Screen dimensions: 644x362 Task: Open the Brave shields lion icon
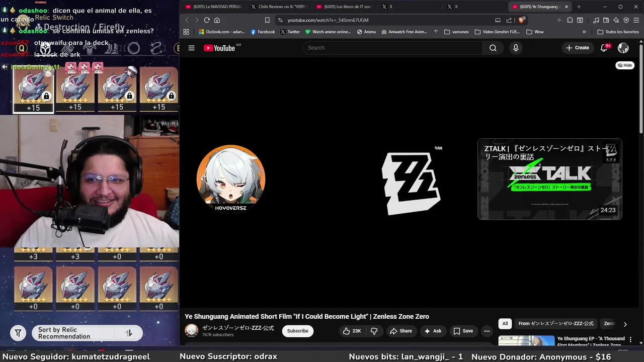[522, 20]
